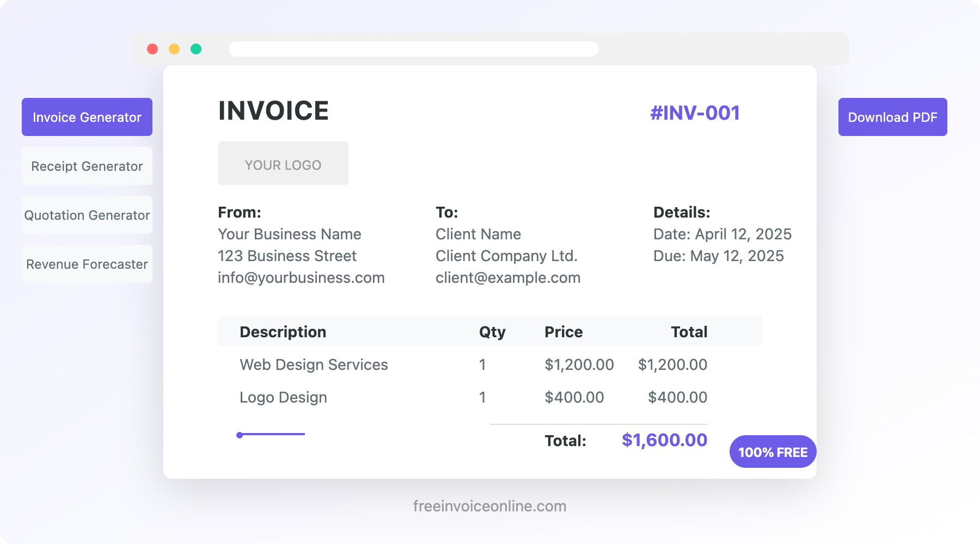
Task: Click the Download PDF button
Action: point(893,117)
